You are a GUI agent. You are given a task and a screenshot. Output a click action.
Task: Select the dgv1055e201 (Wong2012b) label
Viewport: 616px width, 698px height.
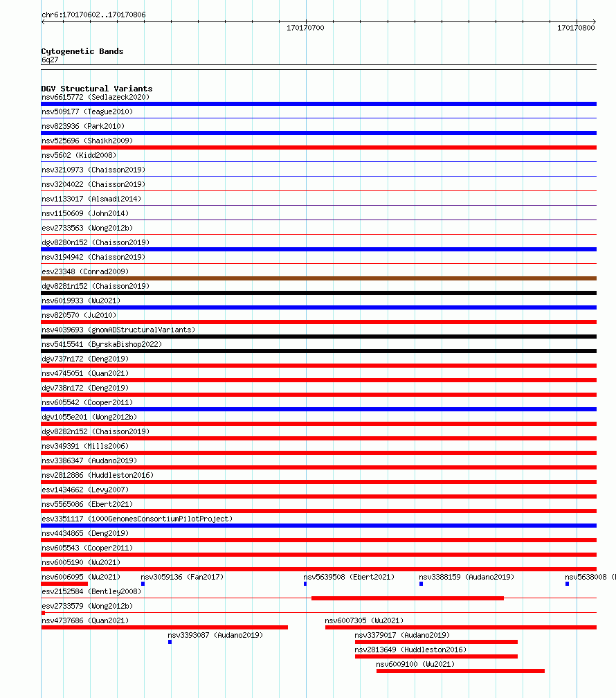coord(89,417)
